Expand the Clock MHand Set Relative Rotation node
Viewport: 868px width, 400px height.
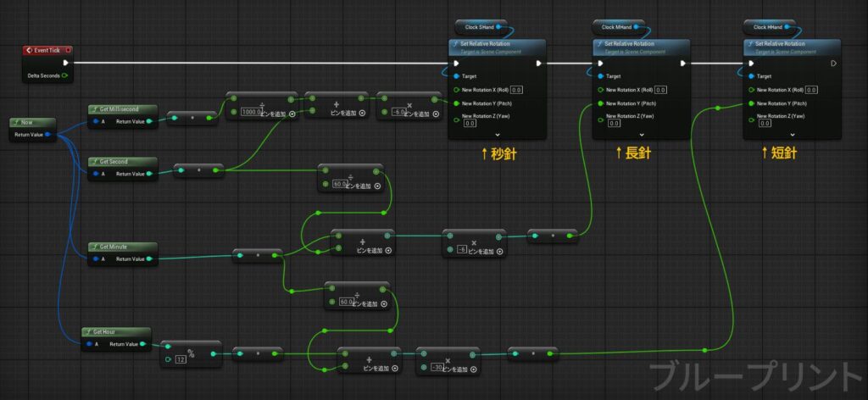[643, 134]
